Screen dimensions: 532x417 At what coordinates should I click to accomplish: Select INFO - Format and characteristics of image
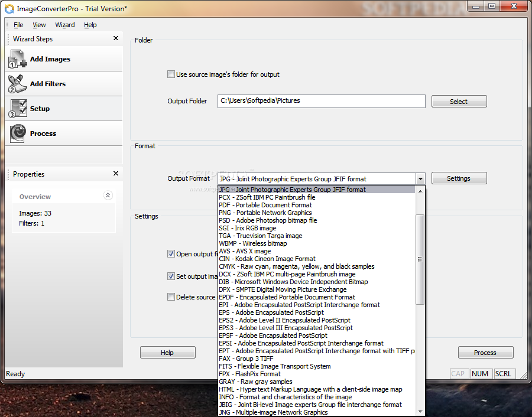point(317,397)
